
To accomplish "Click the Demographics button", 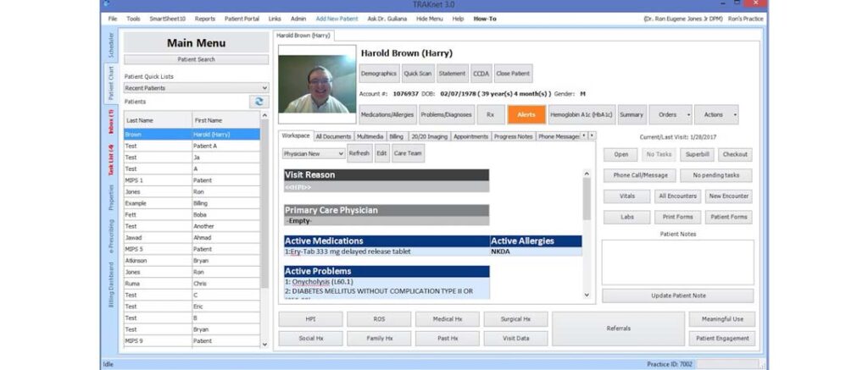I will [x=379, y=73].
